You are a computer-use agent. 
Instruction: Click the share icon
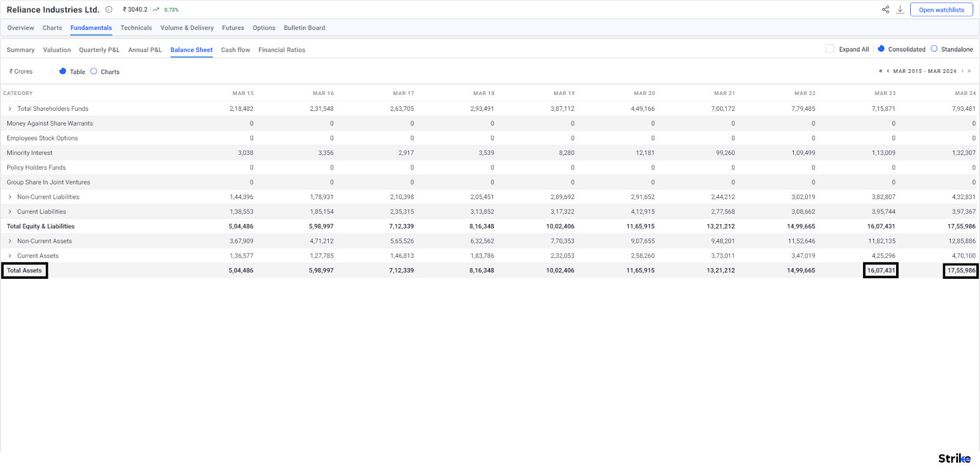tap(885, 9)
